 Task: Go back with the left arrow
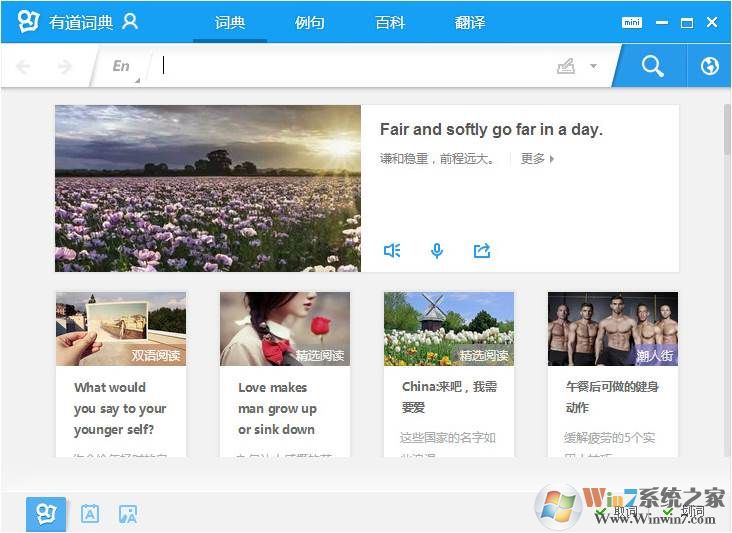point(23,66)
